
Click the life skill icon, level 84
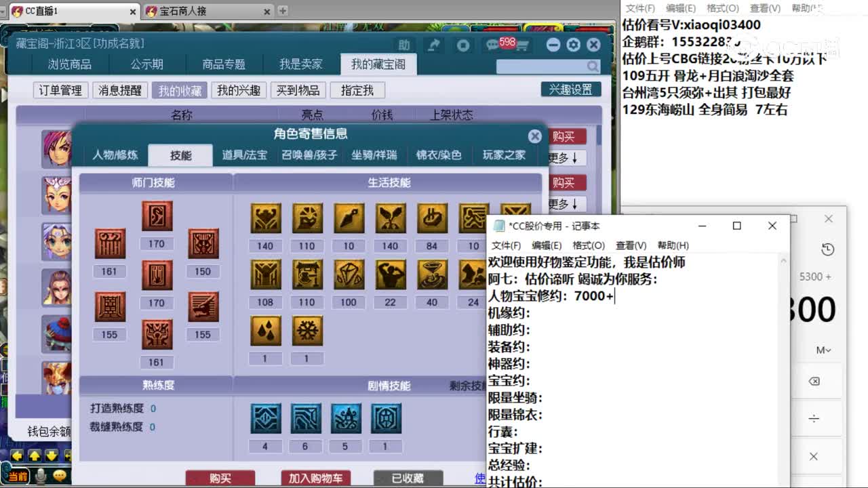coord(432,218)
